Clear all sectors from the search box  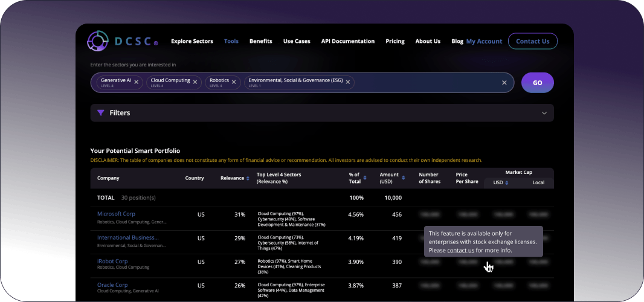(x=504, y=83)
